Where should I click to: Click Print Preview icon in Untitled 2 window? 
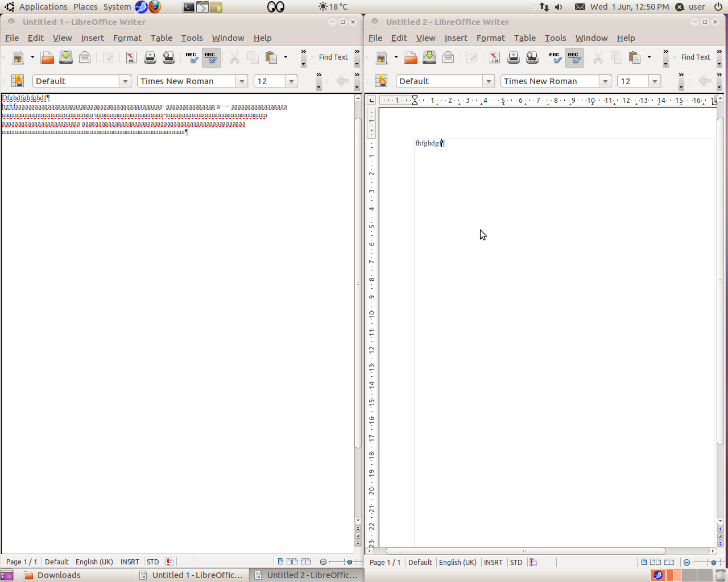pyautogui.click(x=532, y=57)
